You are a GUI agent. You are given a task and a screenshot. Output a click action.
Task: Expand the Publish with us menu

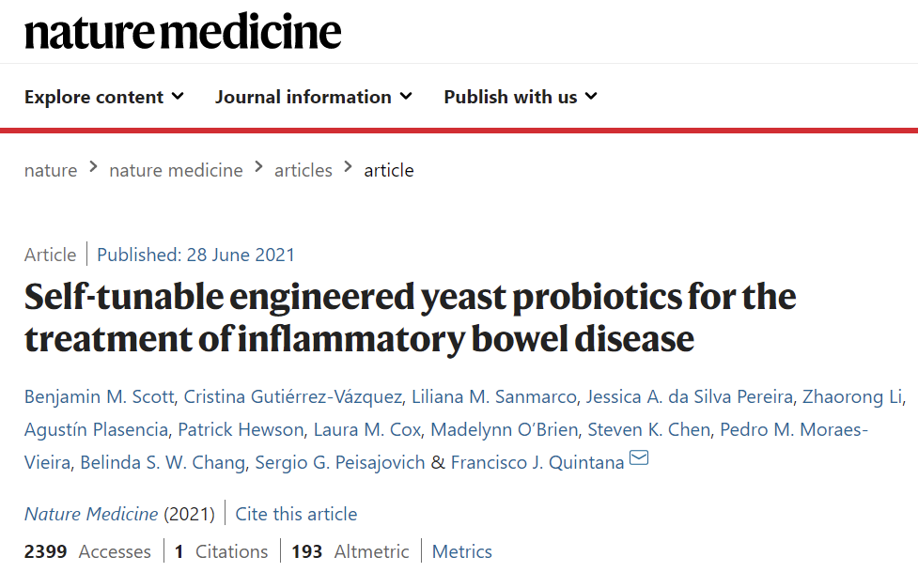point(520,97)
